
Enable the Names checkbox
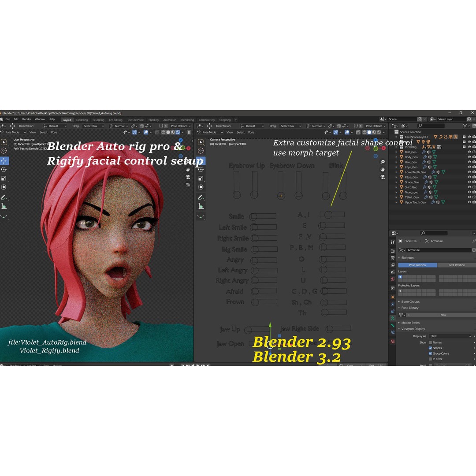430,342
